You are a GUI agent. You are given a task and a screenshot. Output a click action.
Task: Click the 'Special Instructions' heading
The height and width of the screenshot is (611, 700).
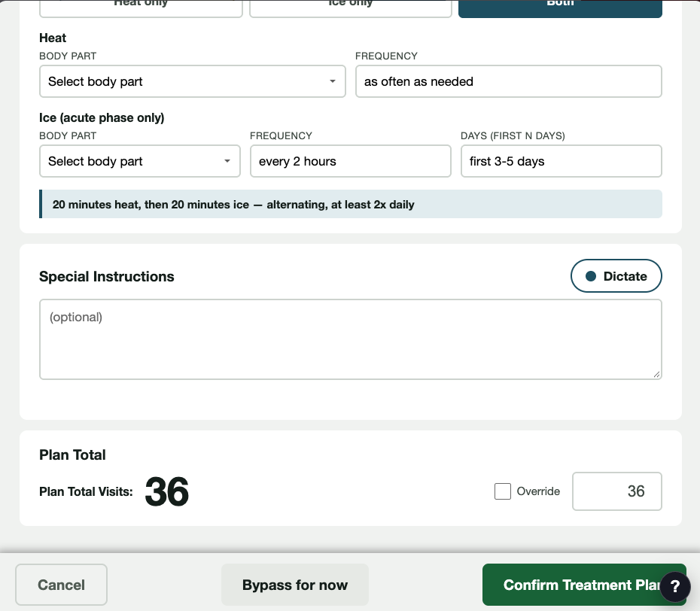[x=107, y=277]
